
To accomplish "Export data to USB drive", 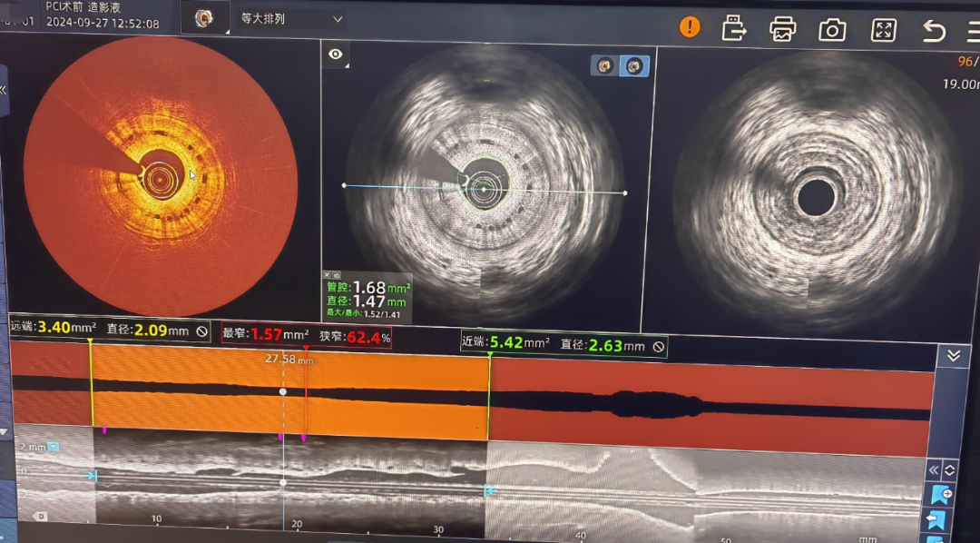I will [x=734, y=28].
